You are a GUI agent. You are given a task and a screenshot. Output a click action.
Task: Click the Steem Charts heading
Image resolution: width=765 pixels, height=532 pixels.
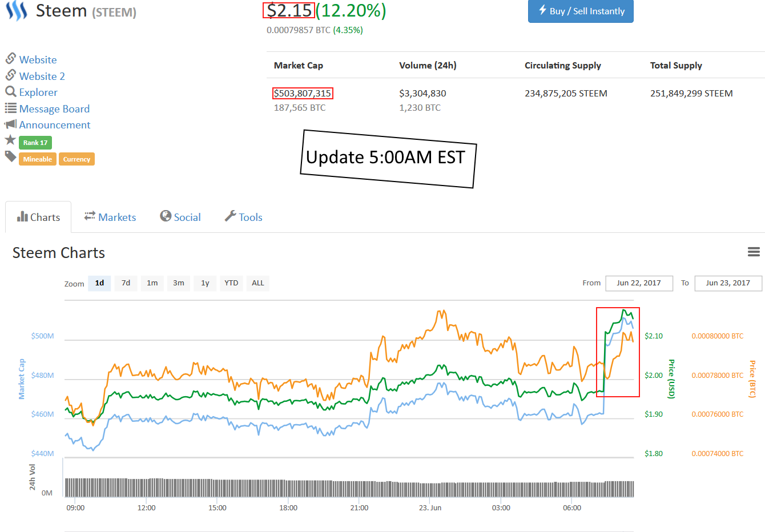pyautogui.click(x=59, y=253)
